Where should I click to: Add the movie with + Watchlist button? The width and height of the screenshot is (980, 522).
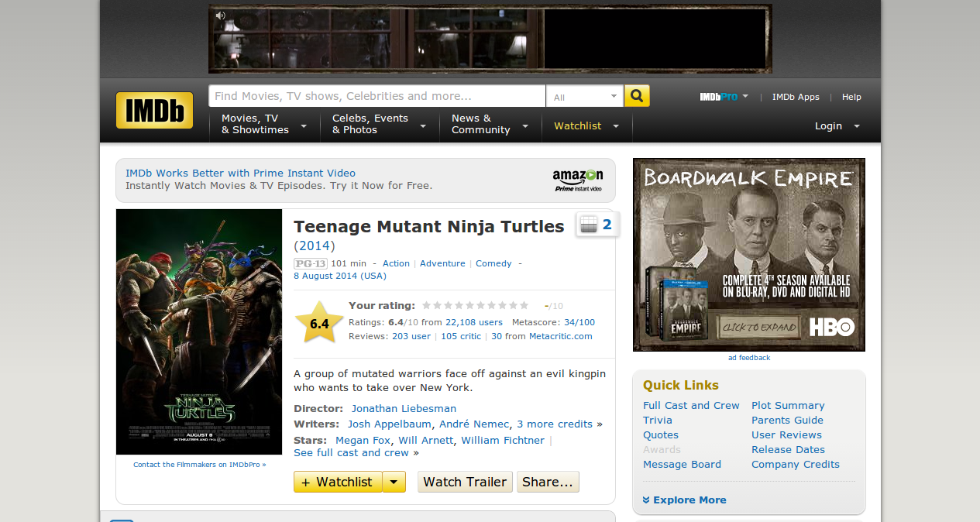point(337,482)
